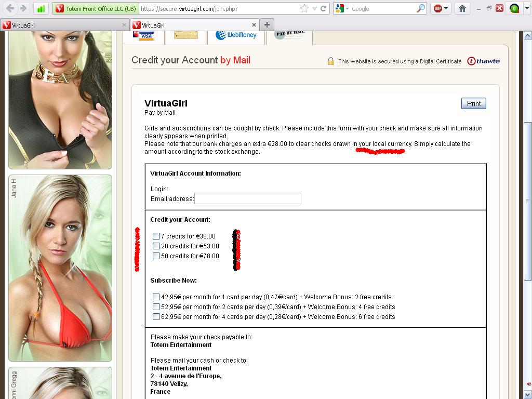
Task: Select the 50 credits for €78.00 checkbox
Action: (x=156, y=256)
